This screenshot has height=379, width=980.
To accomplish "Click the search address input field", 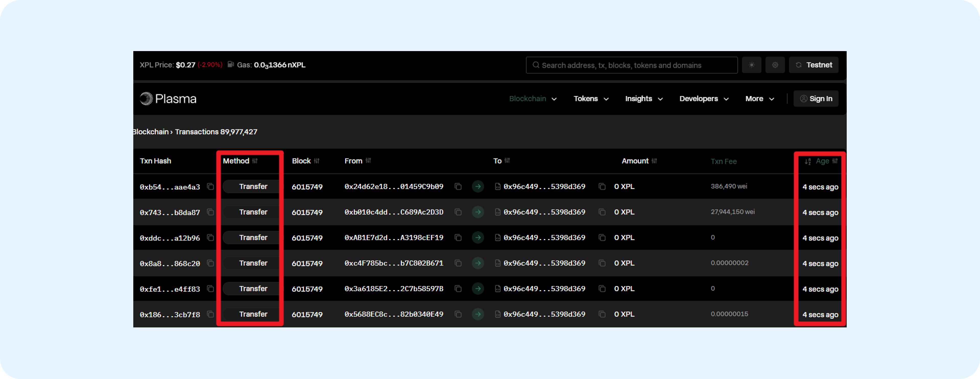I will (631, 65).
